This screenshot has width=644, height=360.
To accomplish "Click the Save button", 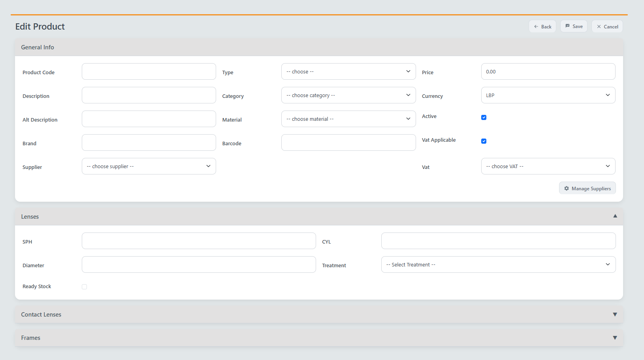I will (573, 26).
